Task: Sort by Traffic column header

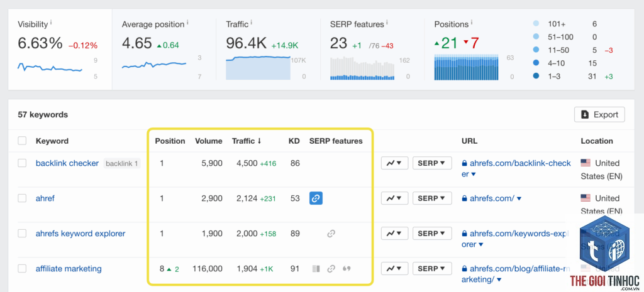Action: tap(247, 141)
